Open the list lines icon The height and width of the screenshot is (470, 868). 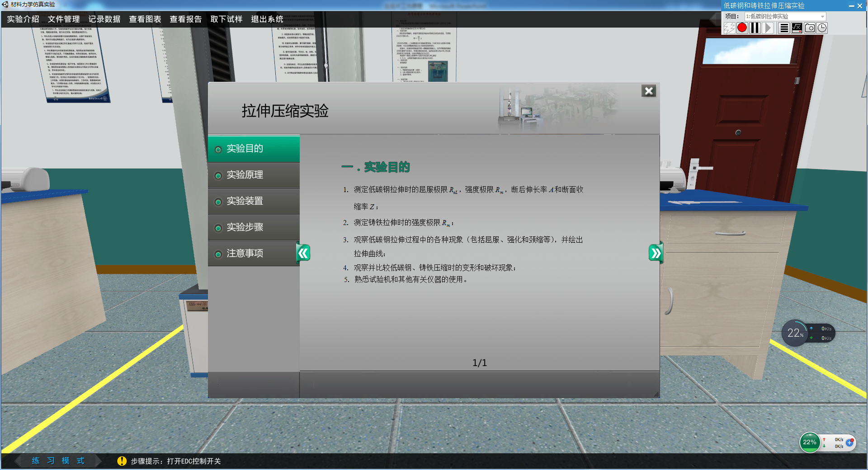(x=784, y=28)
